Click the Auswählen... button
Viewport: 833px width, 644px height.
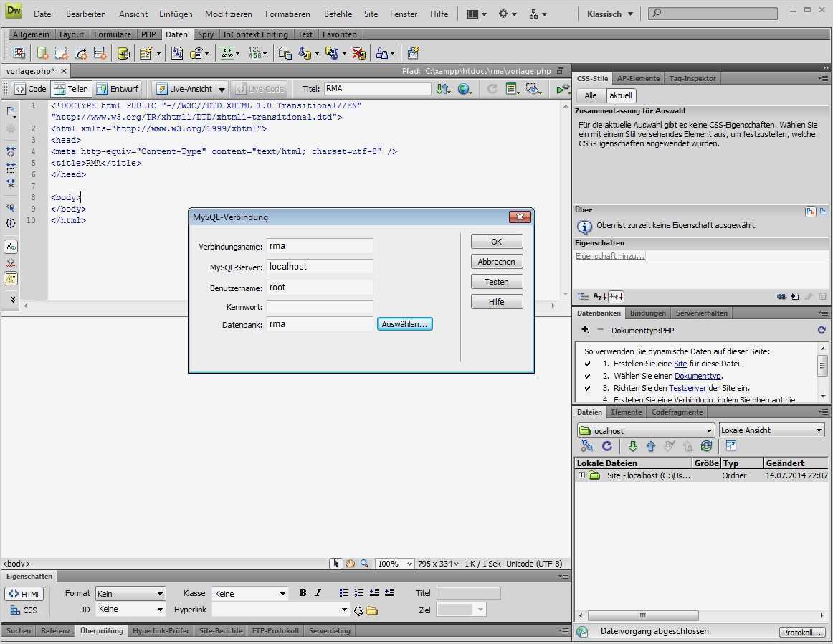click(404, 324)
